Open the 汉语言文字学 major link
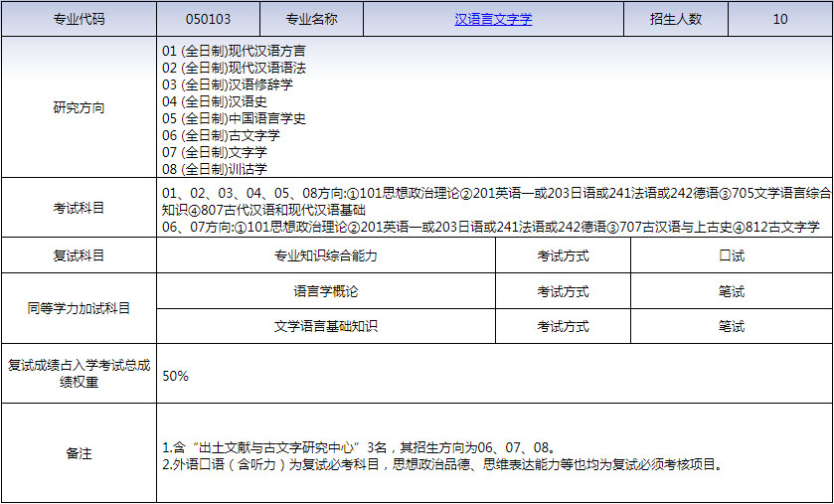 click(x=493, y=19)
